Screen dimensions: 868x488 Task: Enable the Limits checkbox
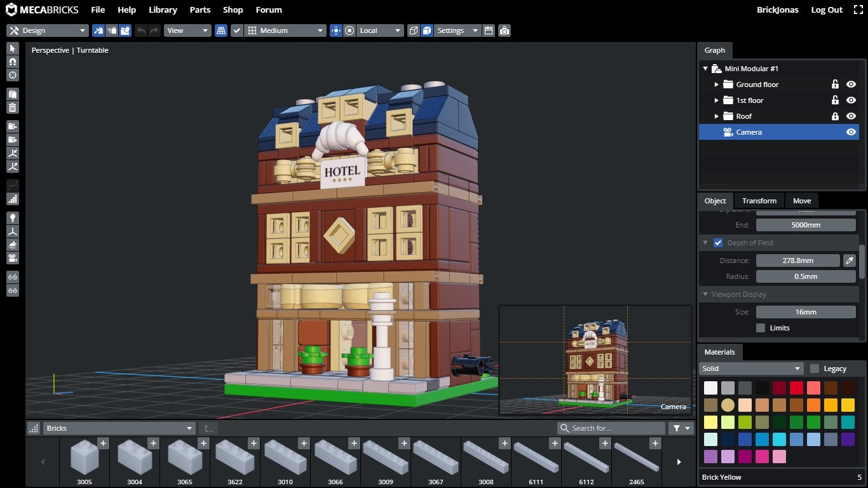click(761, 328)
